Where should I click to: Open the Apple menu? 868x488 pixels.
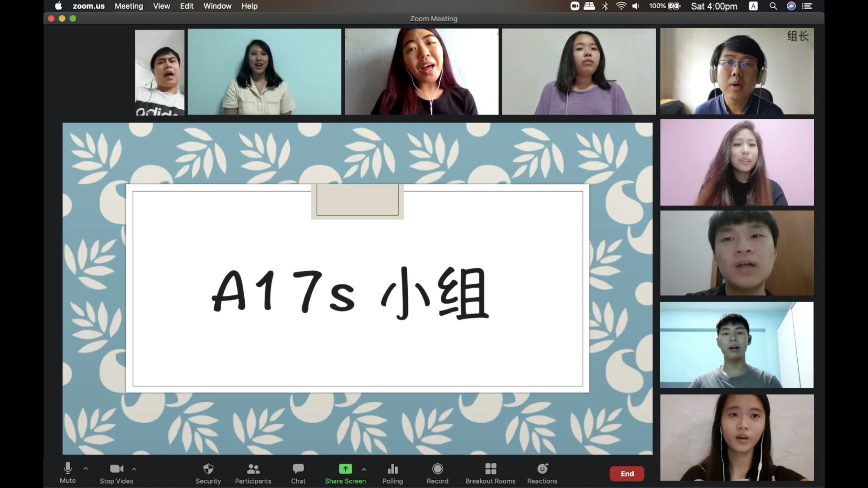pyautogui.click(x=59, y=6)
